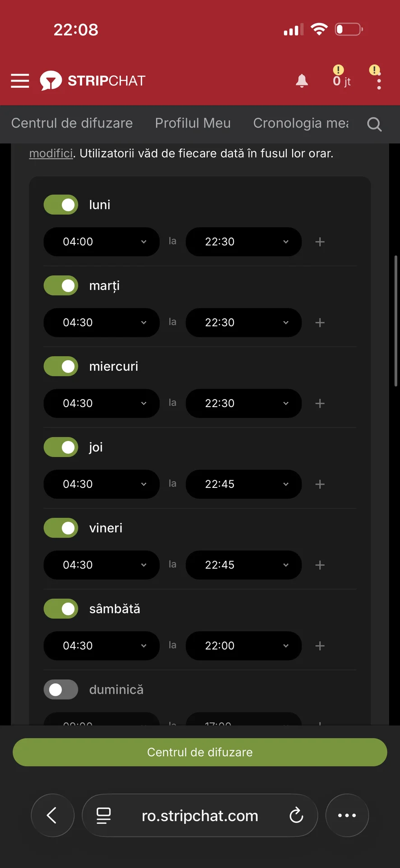
Task: Open the hamburger menu
Action: pyautogui.click(x=20, y=81)
